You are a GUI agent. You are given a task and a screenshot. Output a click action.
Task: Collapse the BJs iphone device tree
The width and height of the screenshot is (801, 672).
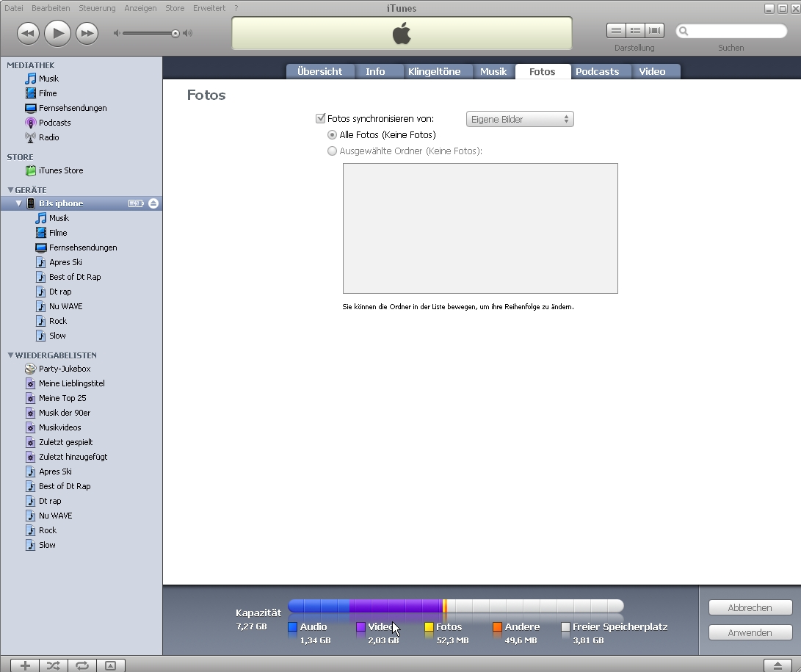(x=19, y=203)
